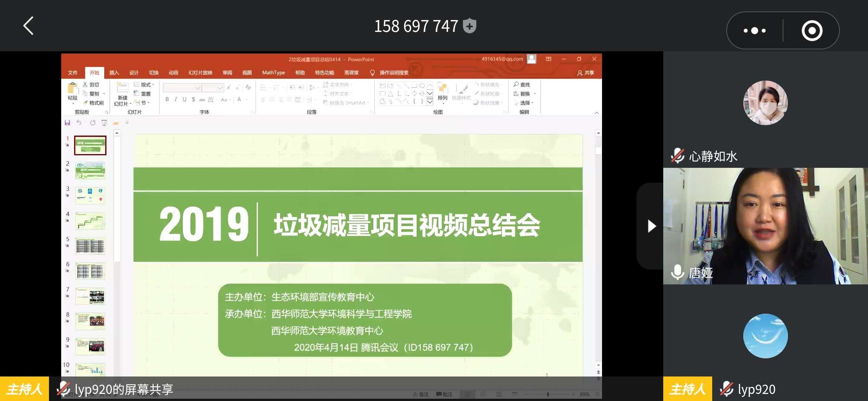Toggle text shadow S button
The image size is (868, 401).
click(x=193, y=99)
